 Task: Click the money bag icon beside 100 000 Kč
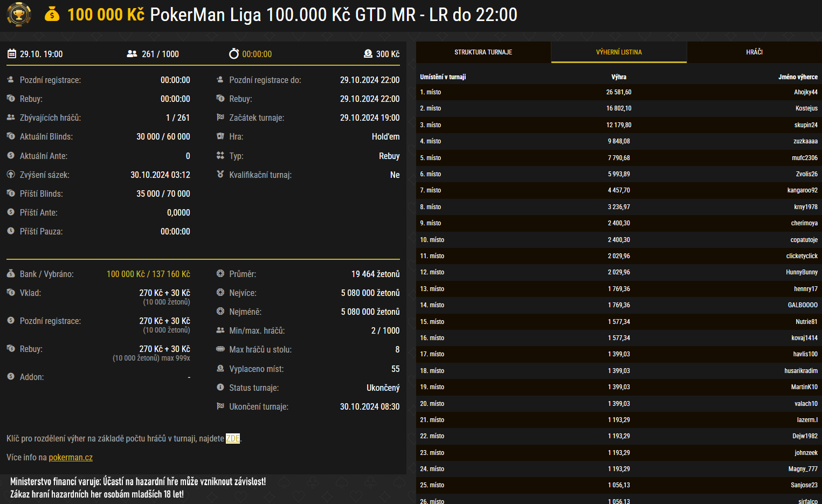click(x=52, y=14)
